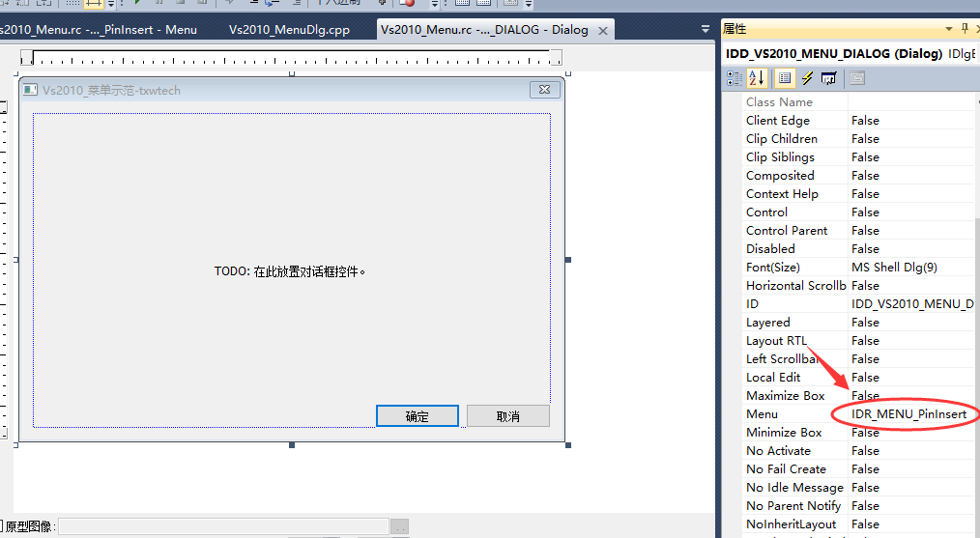
Task: Click the dialog's right-middle sizing handle
Action: click(568, 259)
